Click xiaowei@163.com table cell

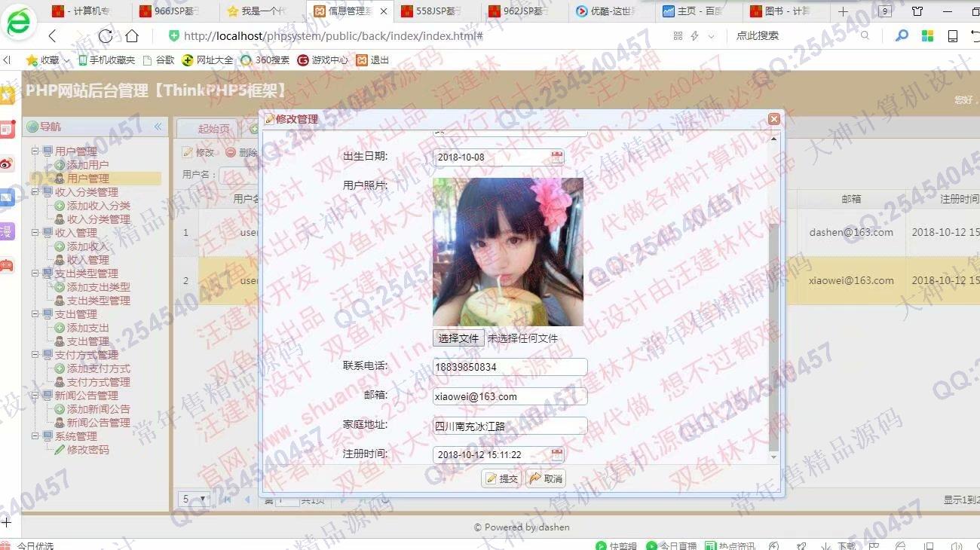tap(851, 280)
